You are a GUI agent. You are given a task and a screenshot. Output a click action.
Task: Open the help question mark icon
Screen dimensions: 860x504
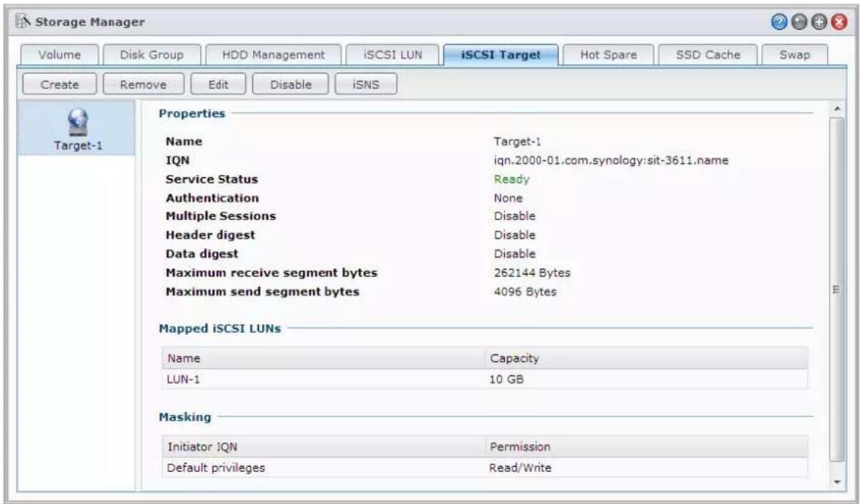click(x=779, y=22)
